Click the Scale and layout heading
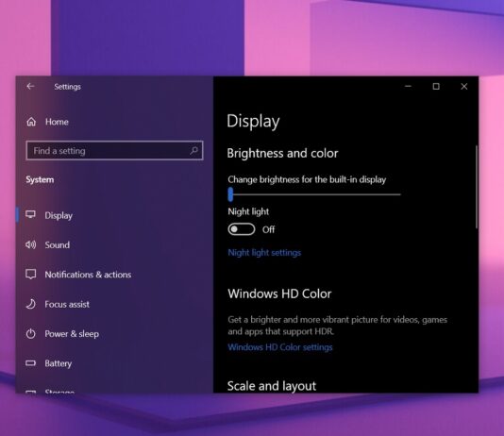 (x=272, y=386)
